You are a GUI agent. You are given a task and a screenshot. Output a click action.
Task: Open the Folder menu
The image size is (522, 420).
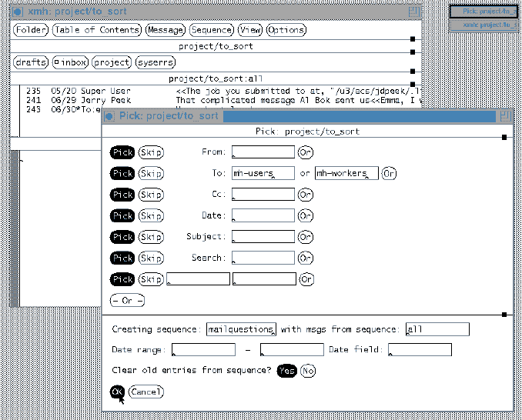click(30, 30)
